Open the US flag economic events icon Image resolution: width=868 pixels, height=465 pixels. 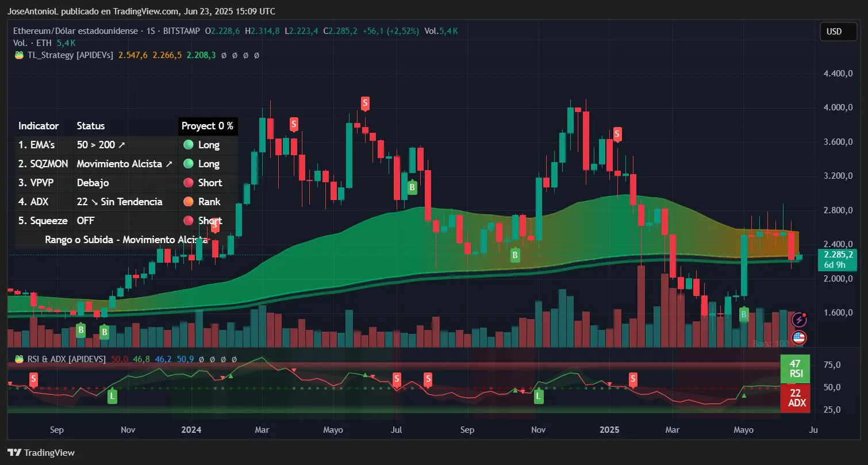point(799,339)
